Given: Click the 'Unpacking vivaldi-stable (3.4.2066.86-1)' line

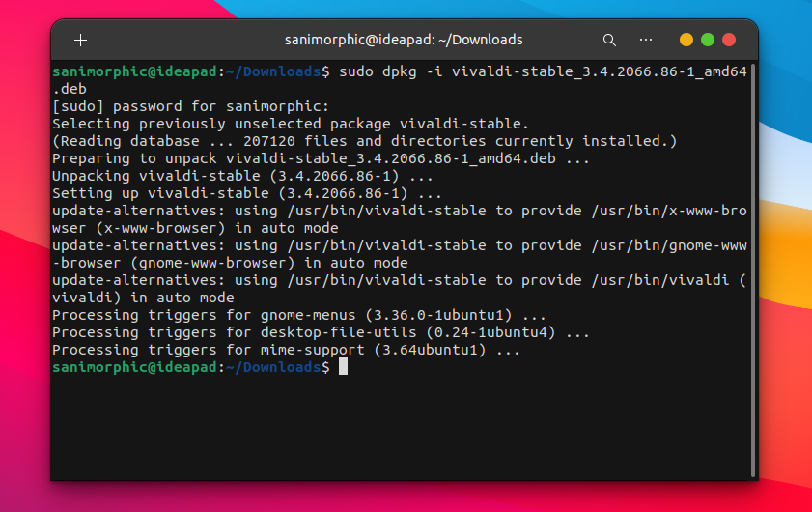Looking at the screenshot, I should coord(242,176).
